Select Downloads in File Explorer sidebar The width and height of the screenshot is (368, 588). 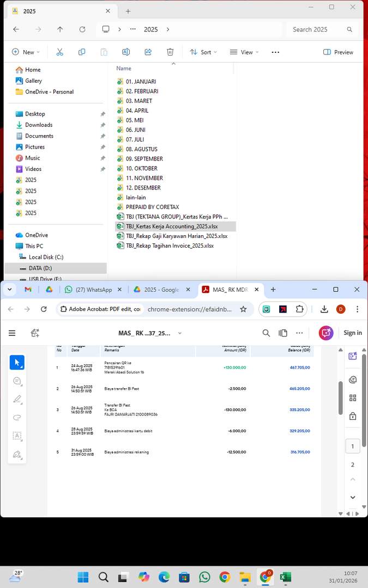[39, 125]
